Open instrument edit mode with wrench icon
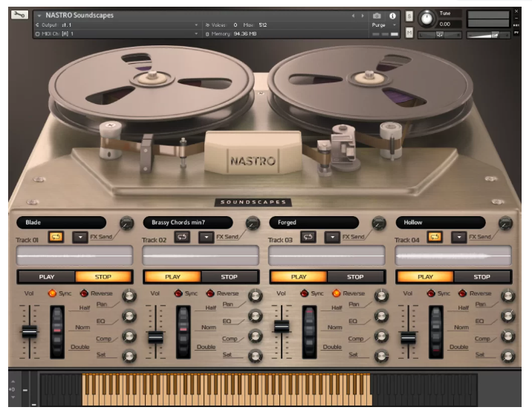 coord(19,15)
